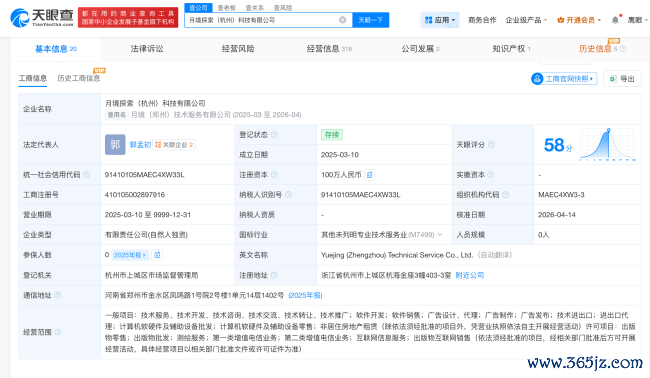Open the 经营风险 tab
Viewport: 650px width, 378px height.
click(238, 49)
